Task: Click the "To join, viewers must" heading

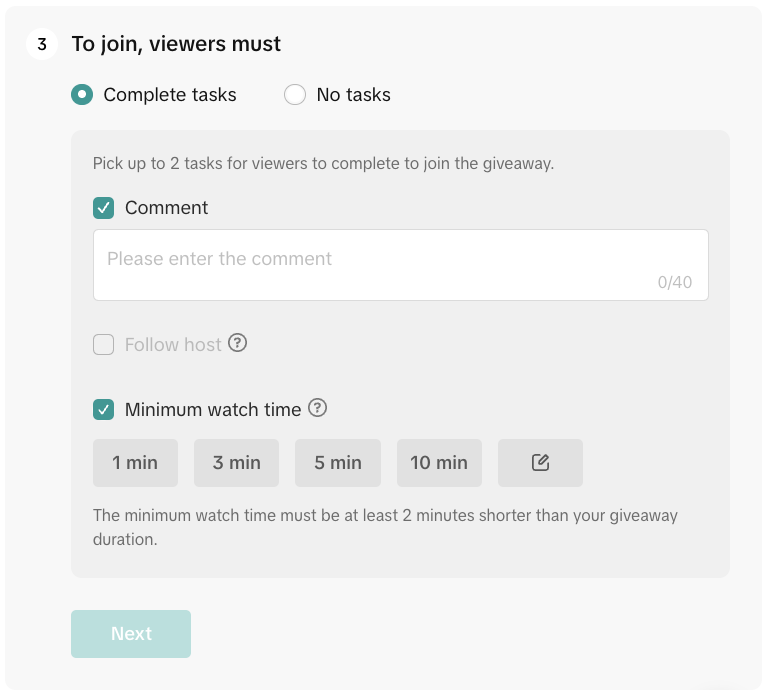Action: (x=176, y=45)
